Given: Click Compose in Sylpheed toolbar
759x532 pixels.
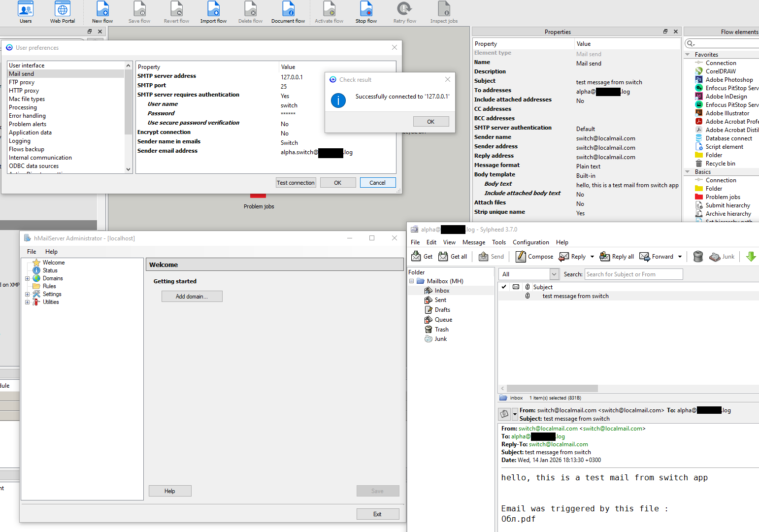Looking at the screenshot, I should [x=534, y=257].
